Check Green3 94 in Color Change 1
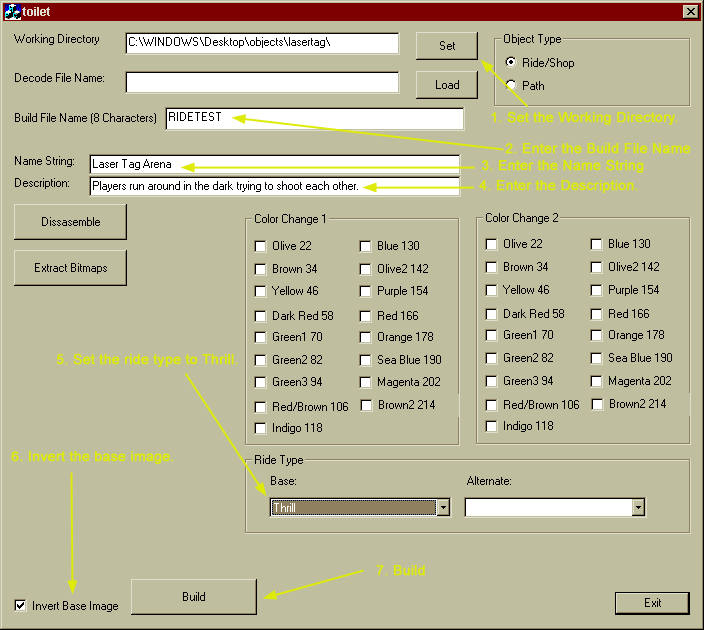This screenshot has height=630, width=704. (260, 382)
